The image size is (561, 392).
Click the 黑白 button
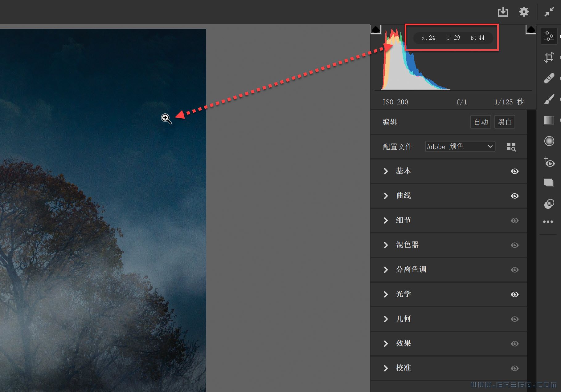[x=505, y=122]
